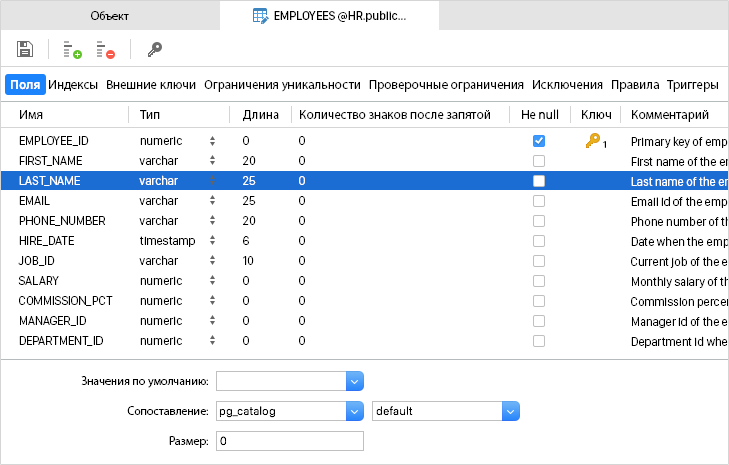Expand the pg_catalog collation dropdown
Screen dimensions: 729x465
[x=353, y=411]
